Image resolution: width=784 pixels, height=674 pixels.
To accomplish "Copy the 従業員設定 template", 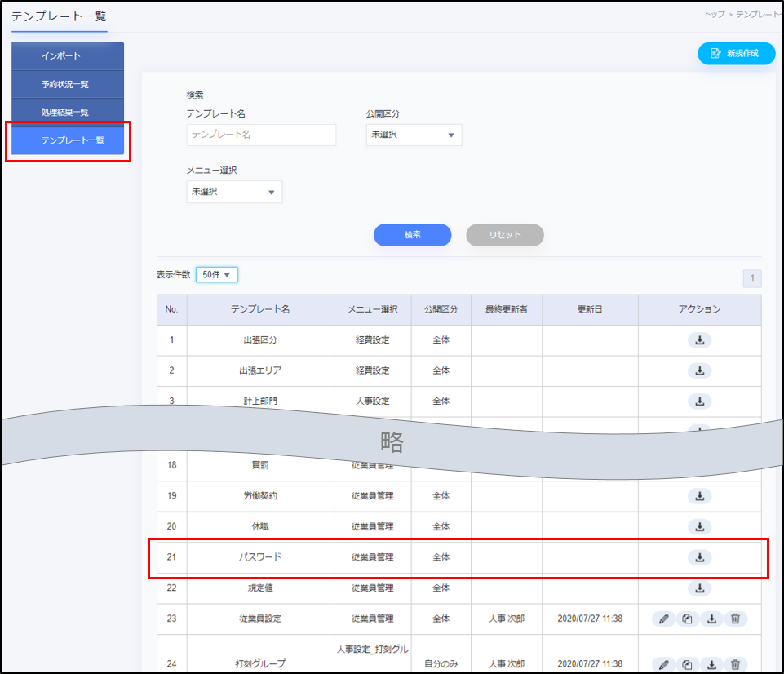I will (688, 619).
